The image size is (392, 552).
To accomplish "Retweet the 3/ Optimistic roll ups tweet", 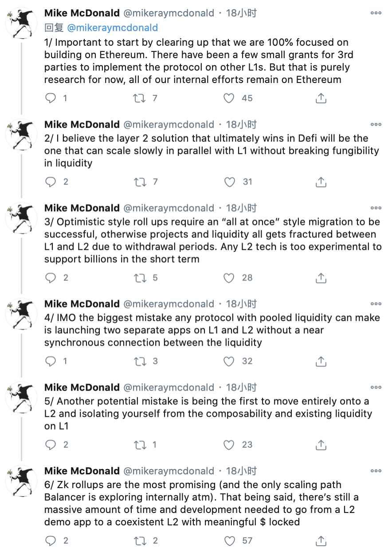I will coord(140,278).
